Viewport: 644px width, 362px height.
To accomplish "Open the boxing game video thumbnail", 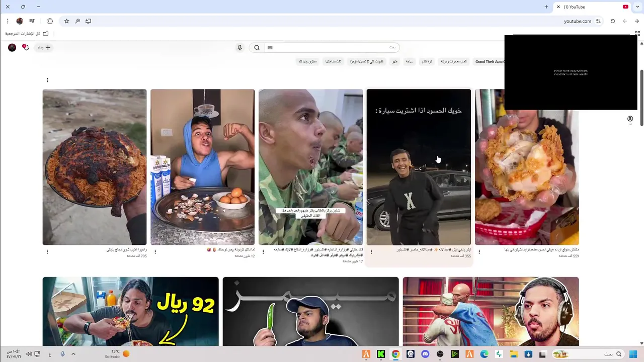I will pyautogui.click(x=491, y=311).
